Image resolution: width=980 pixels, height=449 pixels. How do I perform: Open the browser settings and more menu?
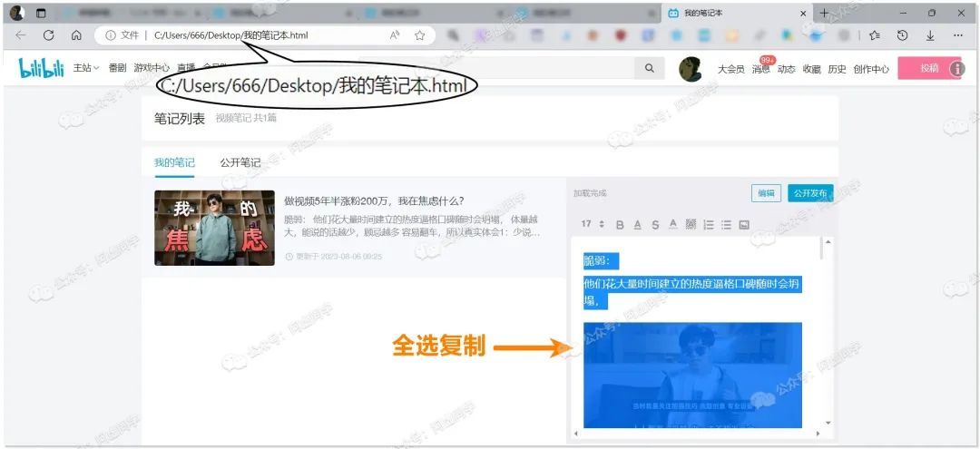point(958,35)
